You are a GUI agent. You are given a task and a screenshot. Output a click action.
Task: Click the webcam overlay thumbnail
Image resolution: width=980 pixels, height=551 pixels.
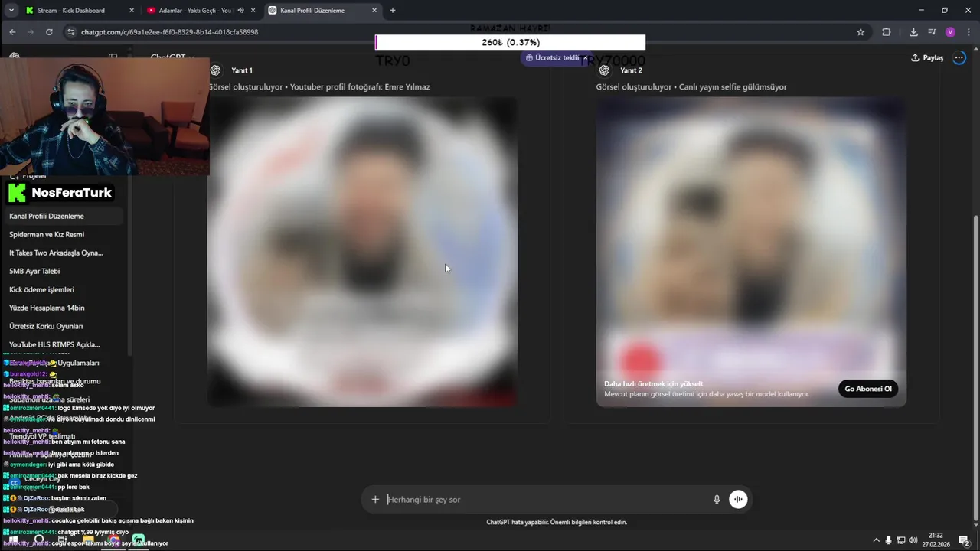pyautogui.click(x=104, y=116)
